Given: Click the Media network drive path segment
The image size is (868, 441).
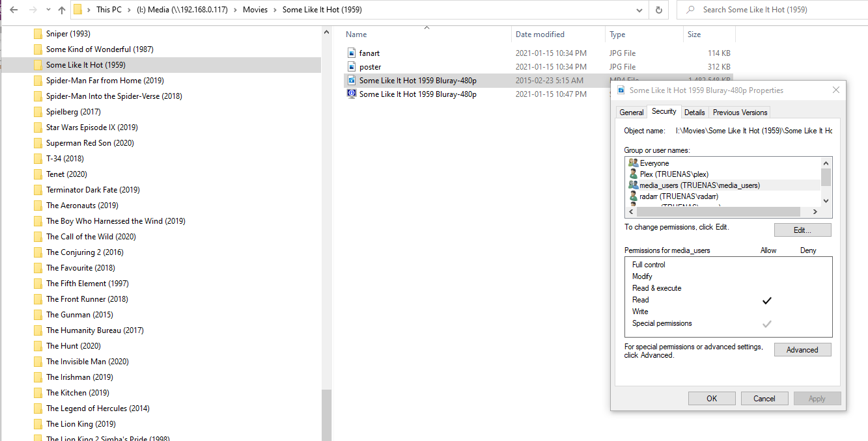Looking at the screenshot, I should [x=183, y=10].
